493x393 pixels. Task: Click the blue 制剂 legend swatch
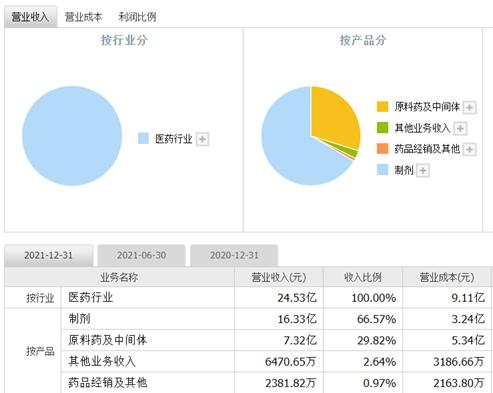pyautogui.click(x=382, y=170)
